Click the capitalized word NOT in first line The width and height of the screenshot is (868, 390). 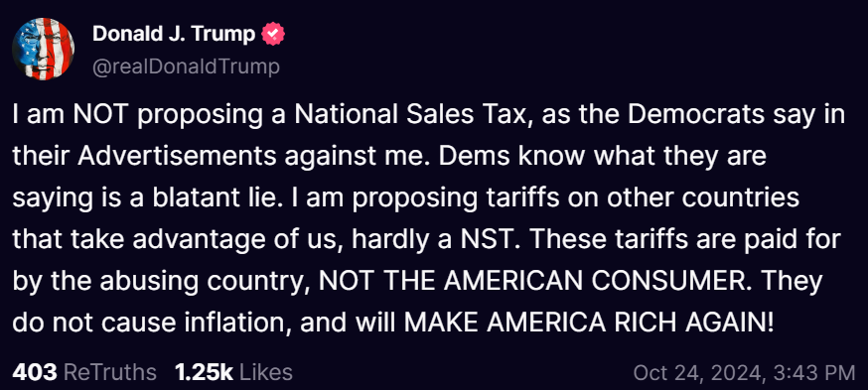tap(99, 114)
